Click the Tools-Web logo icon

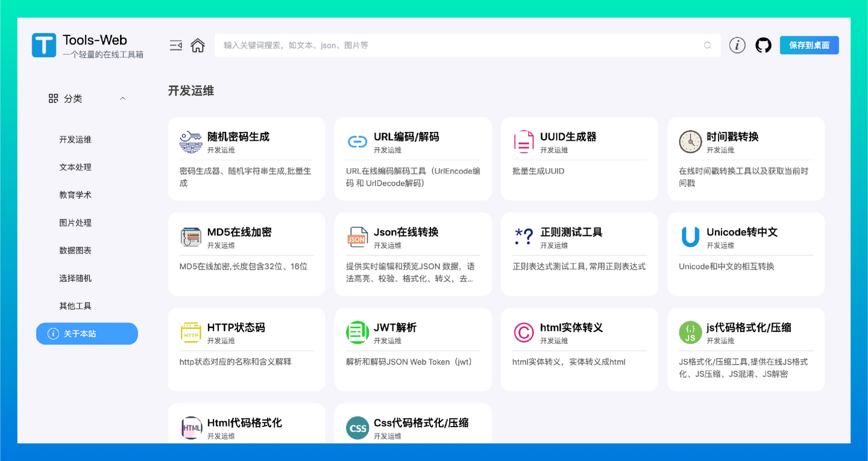tap(44, 45)
